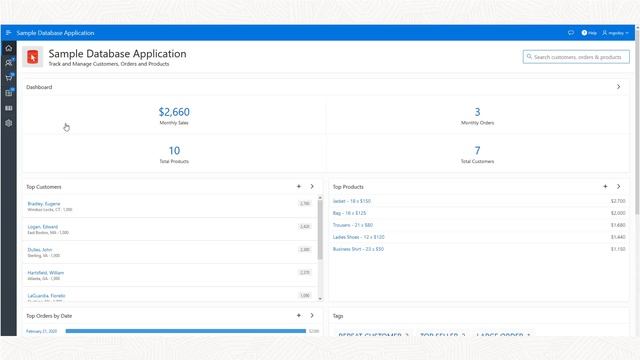Screen dimensions: 640x360
Task: Click the red application logo icon
Action: pos(33,57)
